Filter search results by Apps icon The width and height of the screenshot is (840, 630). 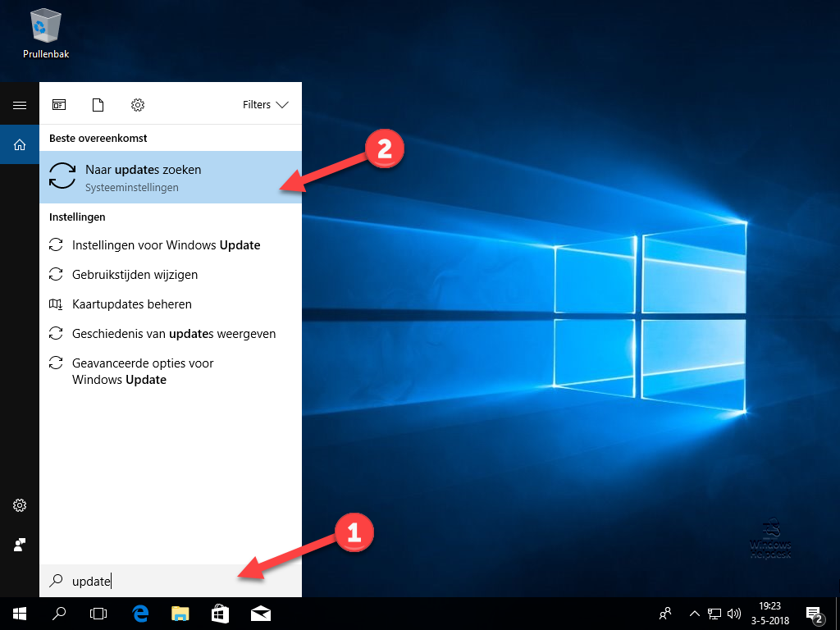click(59, 104)
